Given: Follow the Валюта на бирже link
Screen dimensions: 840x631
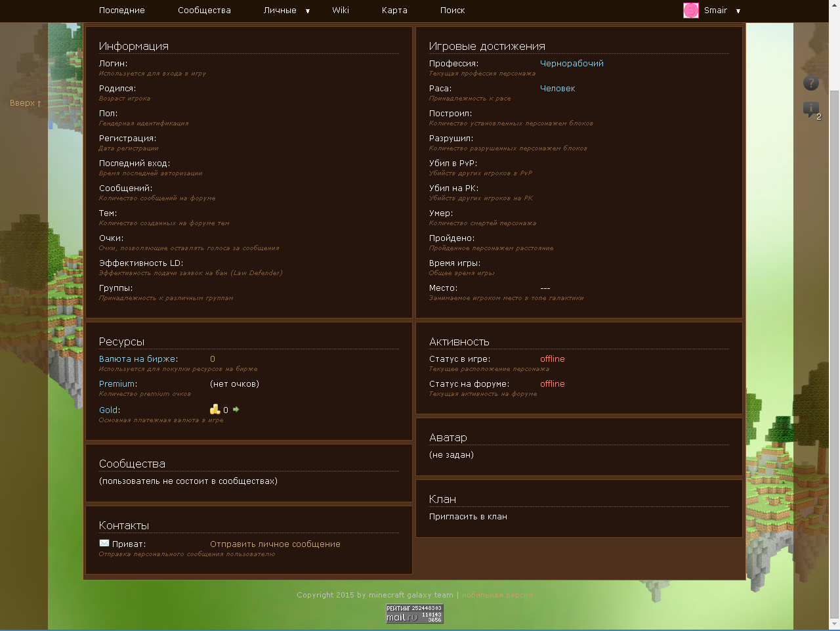Looking at the screenshot, I should [137, 359].
